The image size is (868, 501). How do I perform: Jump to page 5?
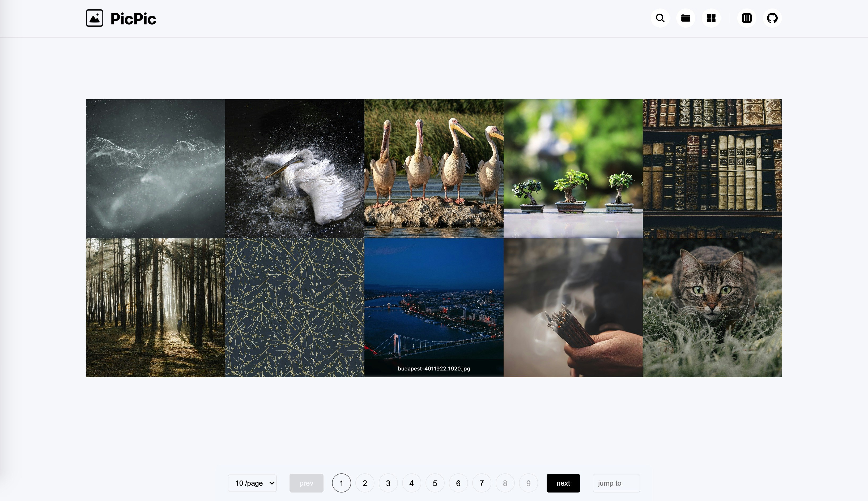tap(435, 483)
